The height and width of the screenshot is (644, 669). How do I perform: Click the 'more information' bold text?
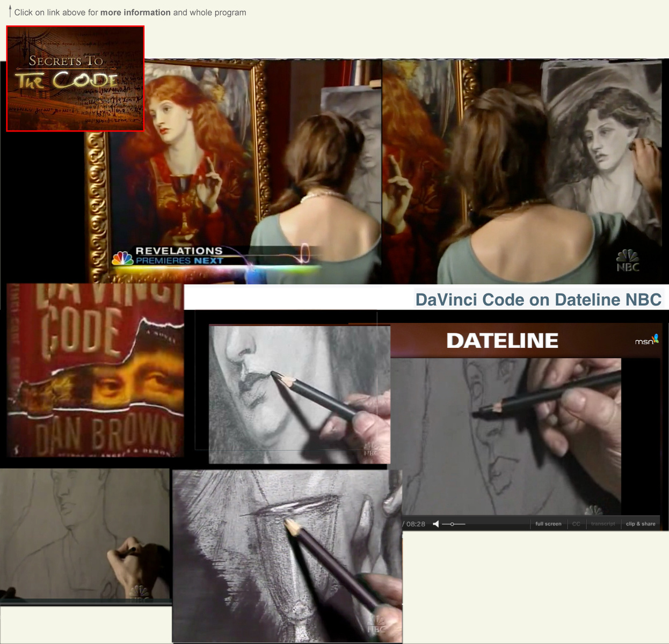tap(135, 12)
